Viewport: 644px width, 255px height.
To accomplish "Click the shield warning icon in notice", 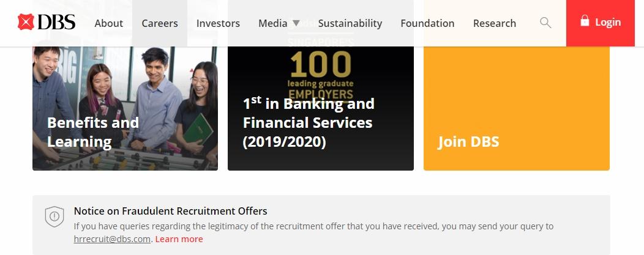I will 54,216.
